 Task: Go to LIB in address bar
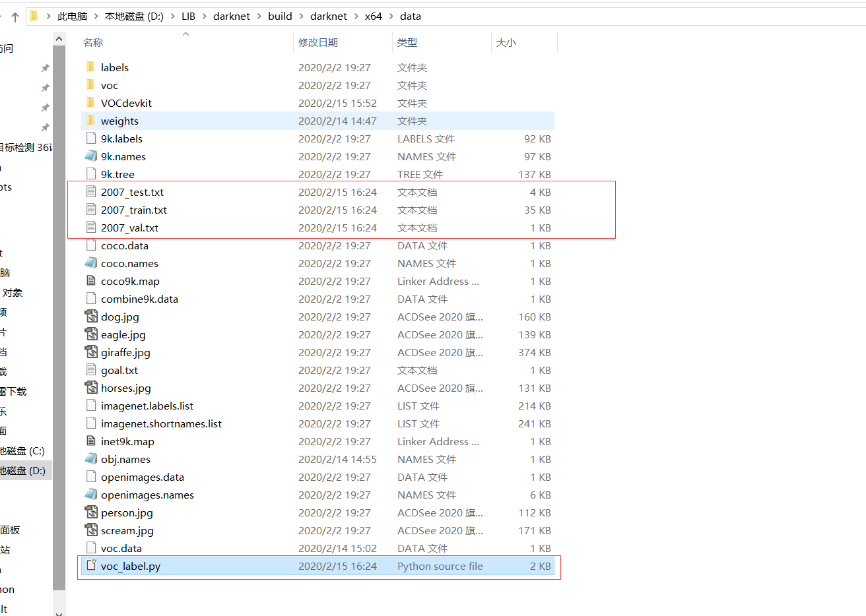(188, 16)
